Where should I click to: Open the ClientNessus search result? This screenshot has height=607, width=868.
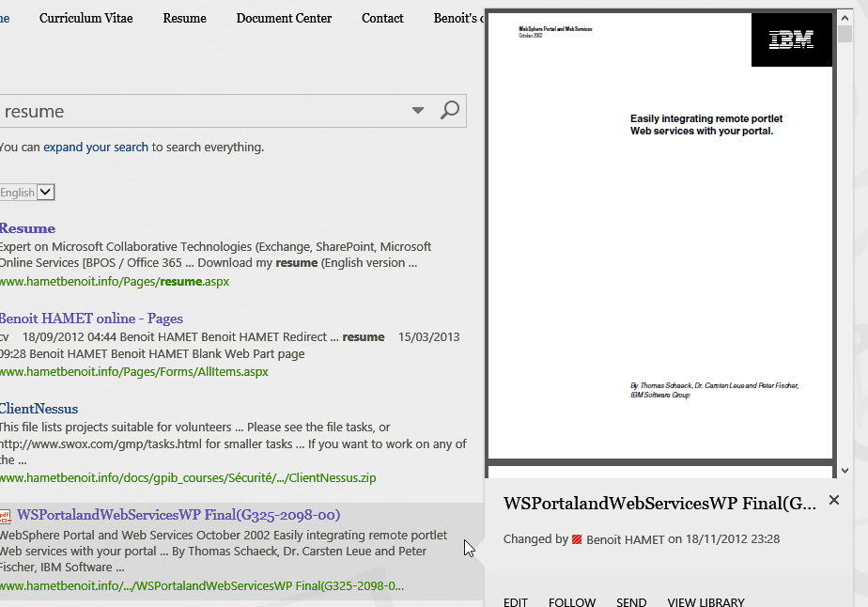[x=39, y=409]
